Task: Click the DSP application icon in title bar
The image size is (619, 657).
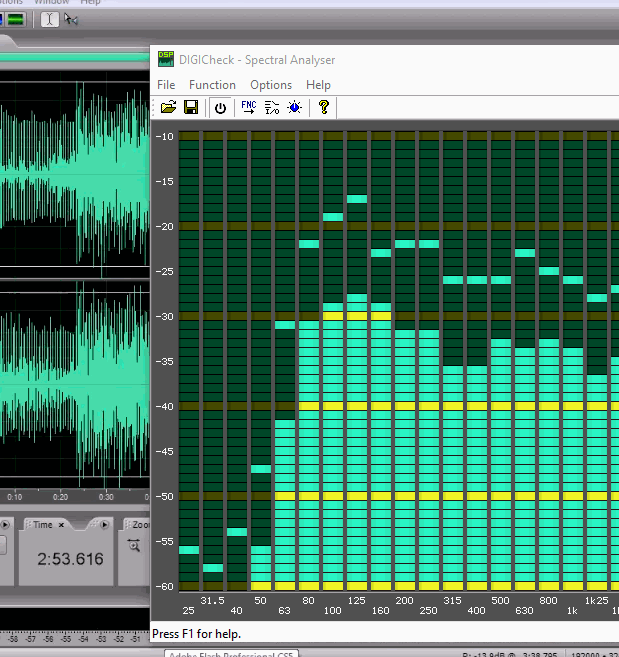Action: [x=166, y=59]
